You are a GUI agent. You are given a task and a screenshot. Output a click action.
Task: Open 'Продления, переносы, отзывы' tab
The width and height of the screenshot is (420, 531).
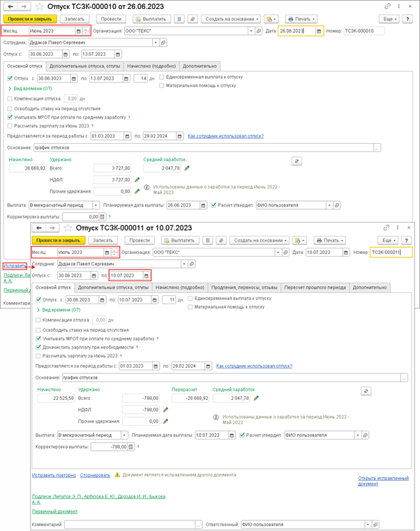[x=242, y=287]
